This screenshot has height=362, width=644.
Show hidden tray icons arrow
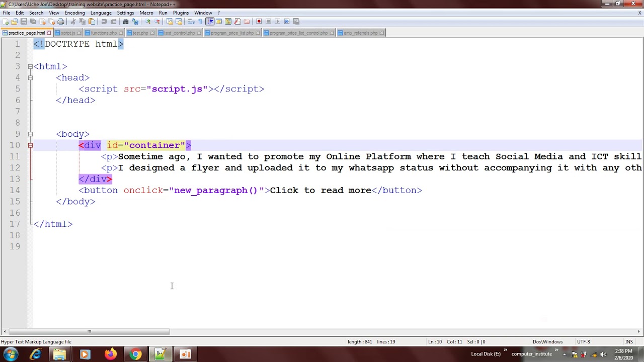point(564,354)
